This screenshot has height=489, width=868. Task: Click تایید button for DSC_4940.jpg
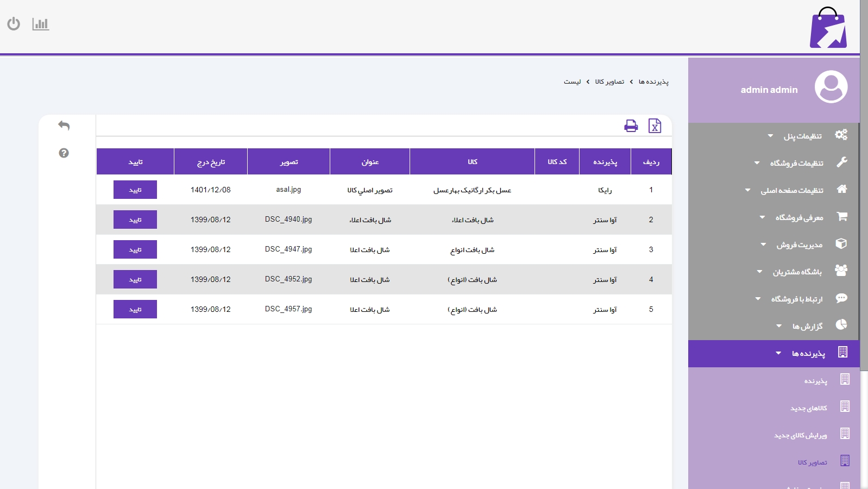click(135, 220)
